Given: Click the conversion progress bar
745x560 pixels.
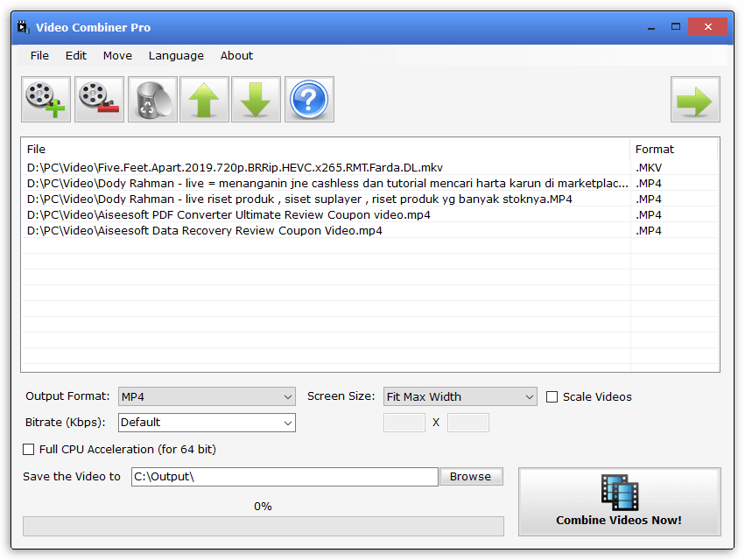Looking at the screenshot, I should [263, 526].
